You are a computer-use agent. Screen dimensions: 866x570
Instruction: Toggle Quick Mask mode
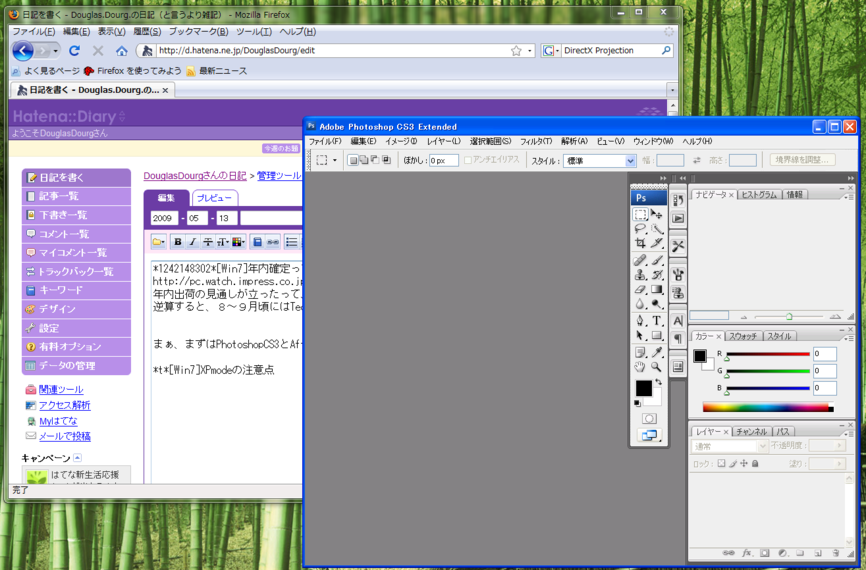(x=649, y=419)
